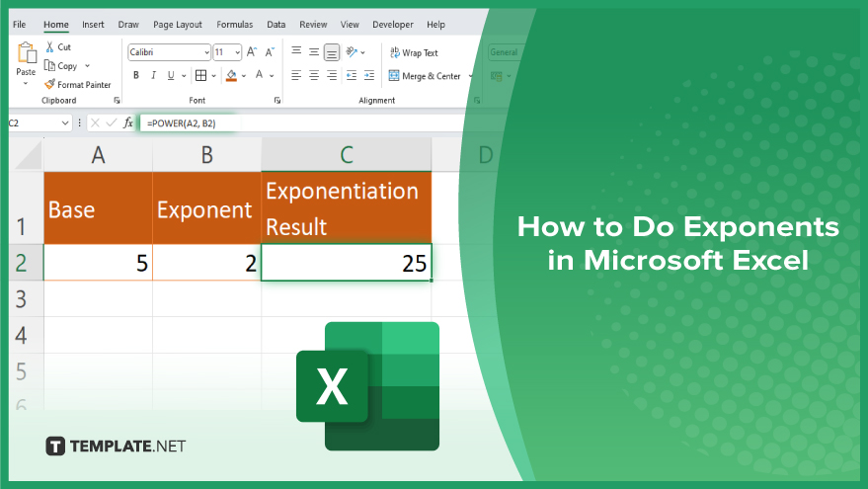Activate the Format Painter brush
The image size is (868, 489).
point(49,84)
